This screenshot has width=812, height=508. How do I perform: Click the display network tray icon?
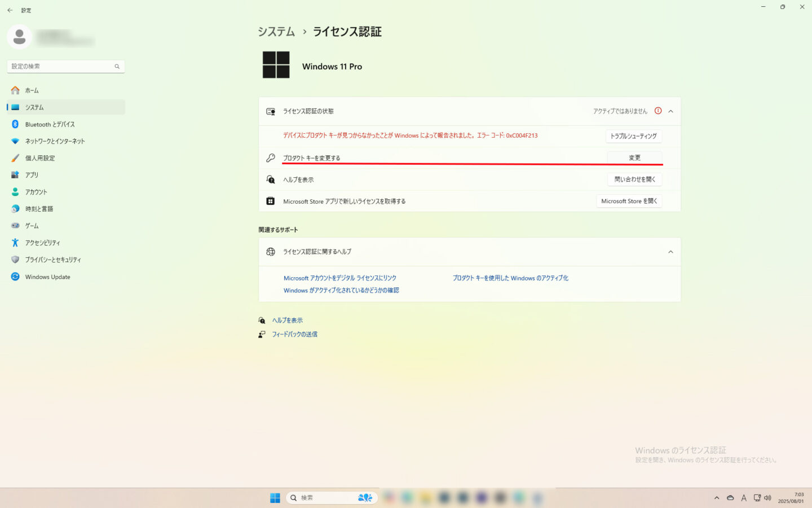[757, 498]
